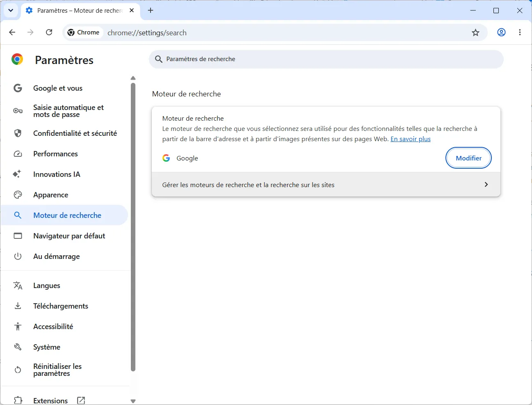Click the Chrome site info chip
This screenshot has width=532, height=405.
click(x=84, y=32)
